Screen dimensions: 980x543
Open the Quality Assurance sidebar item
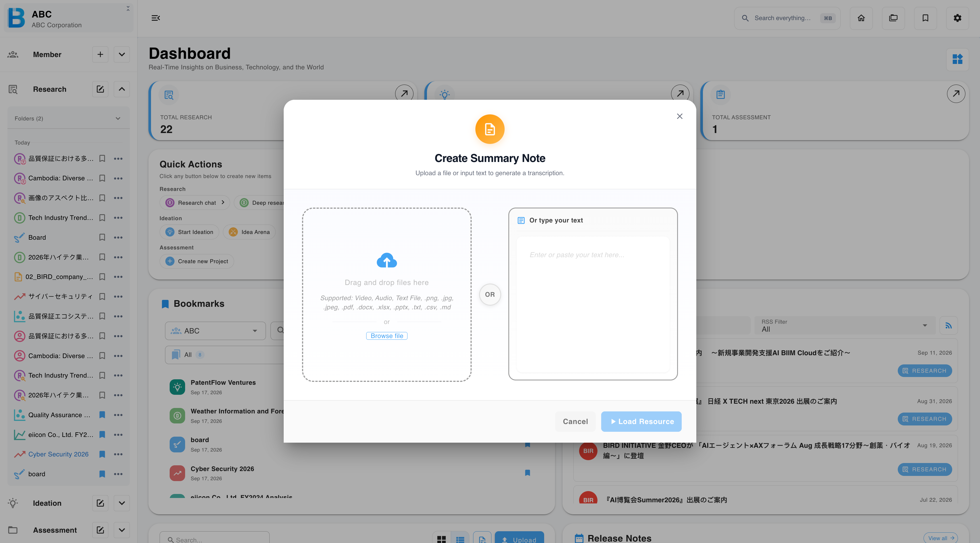coord(59,415)
